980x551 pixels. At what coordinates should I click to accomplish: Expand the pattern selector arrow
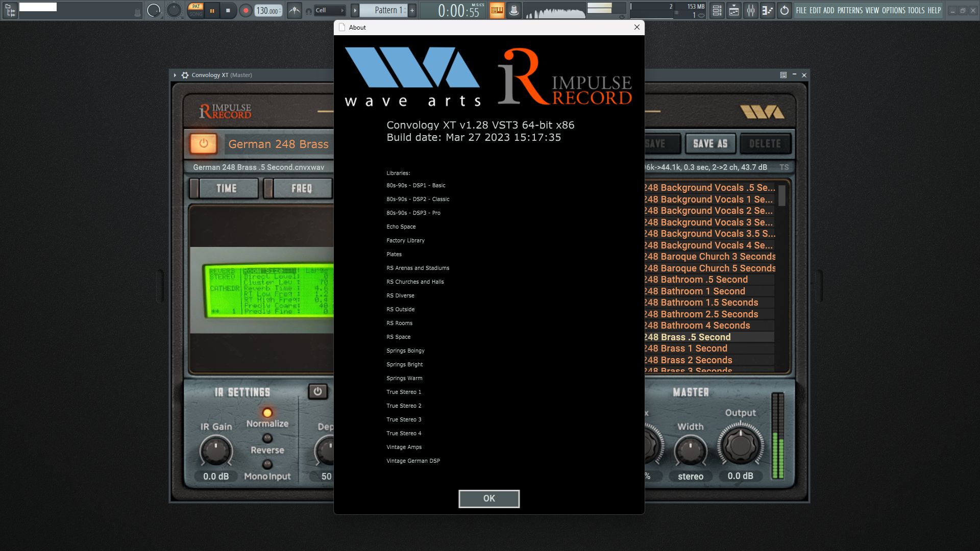(x=355, y=10)
